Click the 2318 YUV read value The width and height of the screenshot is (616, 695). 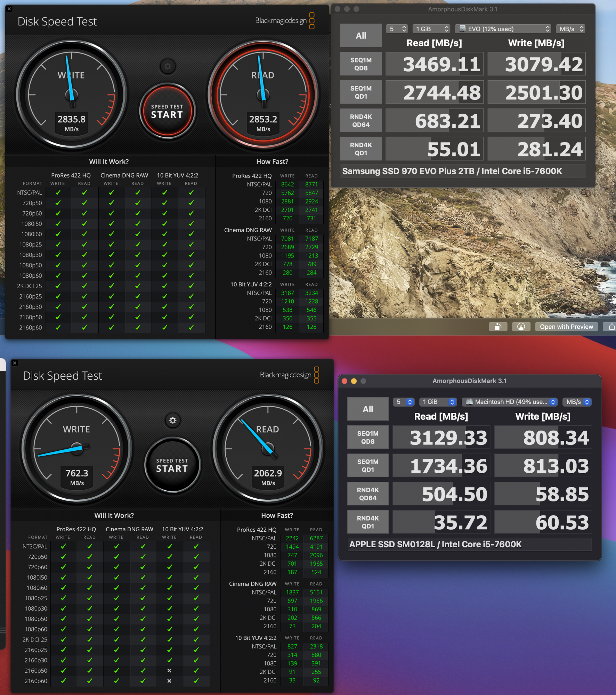click(316, 647)
